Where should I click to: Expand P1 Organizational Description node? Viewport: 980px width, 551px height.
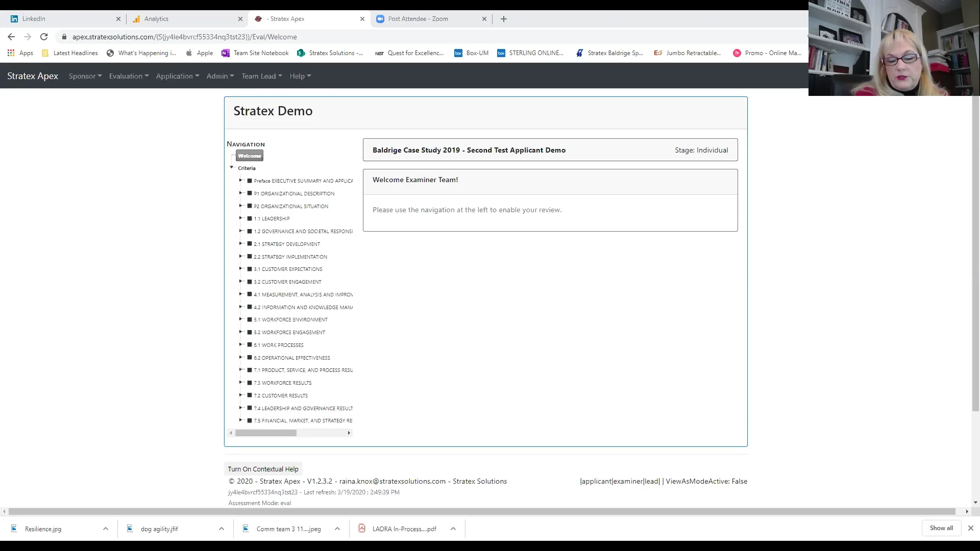coord(240,193)
